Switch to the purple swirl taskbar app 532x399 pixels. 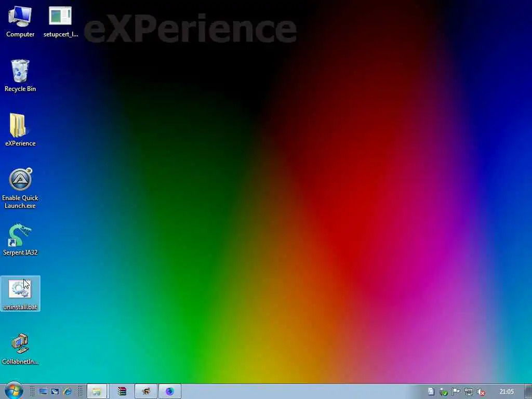pyautogui.click(x=170, y=392)
